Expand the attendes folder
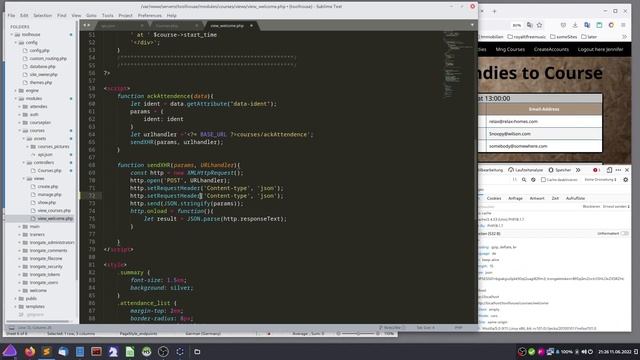The width and height of the screenshot is (640, 360). pos(20,107)
